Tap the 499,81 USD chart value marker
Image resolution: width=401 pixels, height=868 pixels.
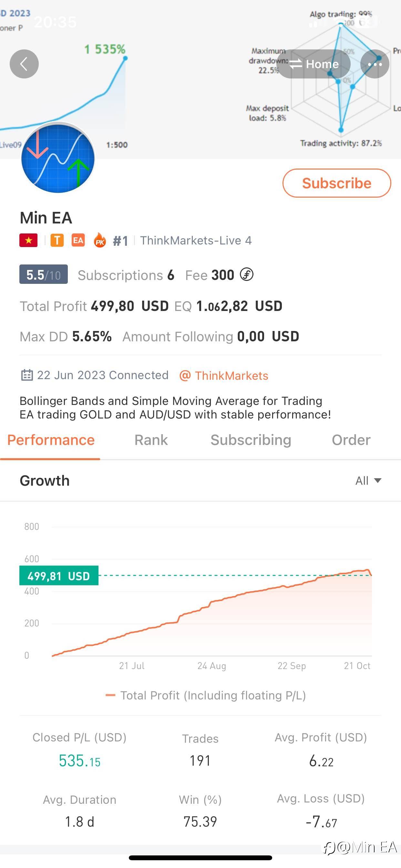click(59, 575)
